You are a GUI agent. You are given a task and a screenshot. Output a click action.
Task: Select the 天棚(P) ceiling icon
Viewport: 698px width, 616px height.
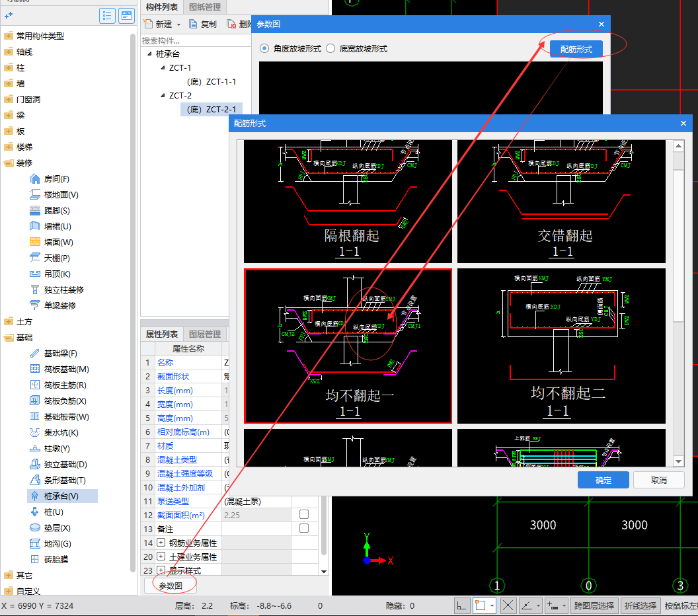coord(35,258)
